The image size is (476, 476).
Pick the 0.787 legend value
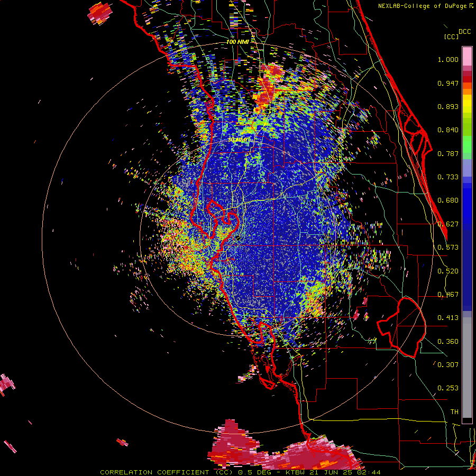click(x=448, y=153)
